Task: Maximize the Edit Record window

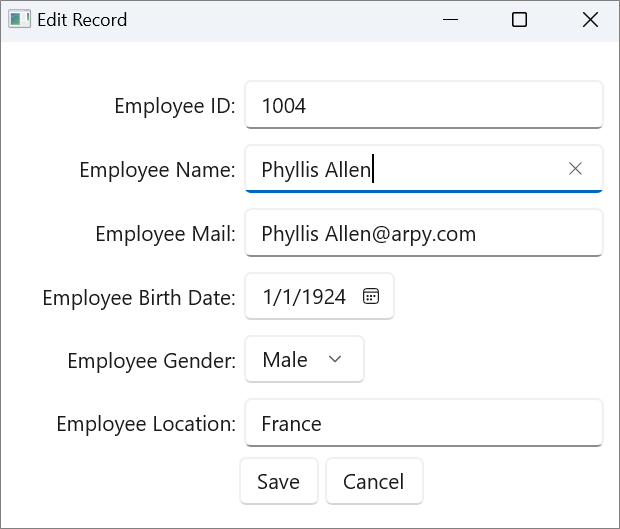Action: coord(519,20)
